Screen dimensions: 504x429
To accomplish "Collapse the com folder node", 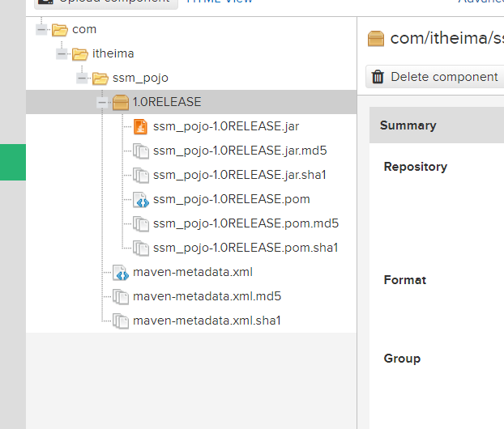I will (x=41, y=29).
